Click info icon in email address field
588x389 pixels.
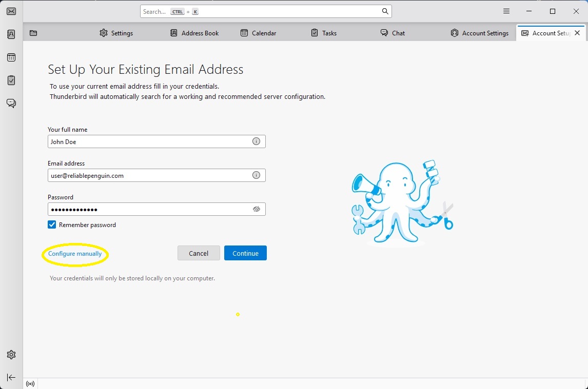(256, 175)
